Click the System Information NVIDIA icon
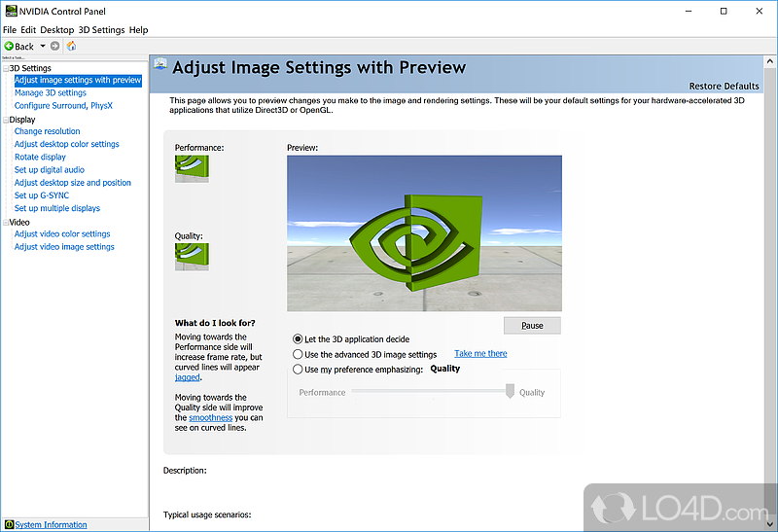This screenshot has height=532, width=778. tap(9, 524)
